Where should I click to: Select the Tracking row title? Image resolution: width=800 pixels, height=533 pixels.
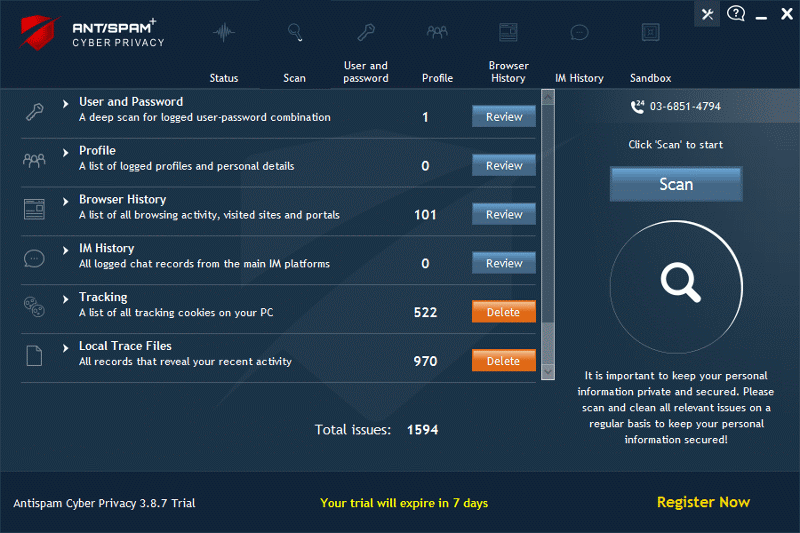coord(103,297)
